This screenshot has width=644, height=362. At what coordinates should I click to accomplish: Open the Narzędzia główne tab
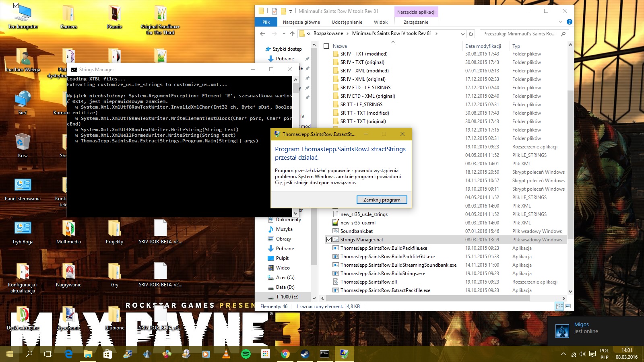click(x=301, y=22)
